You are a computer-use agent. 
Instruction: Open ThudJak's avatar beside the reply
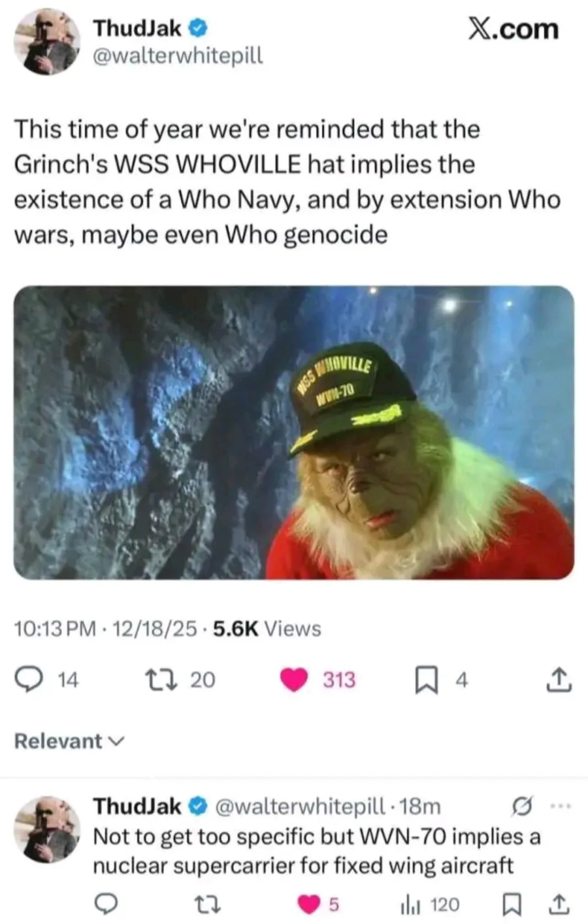(x=46, y=828)
